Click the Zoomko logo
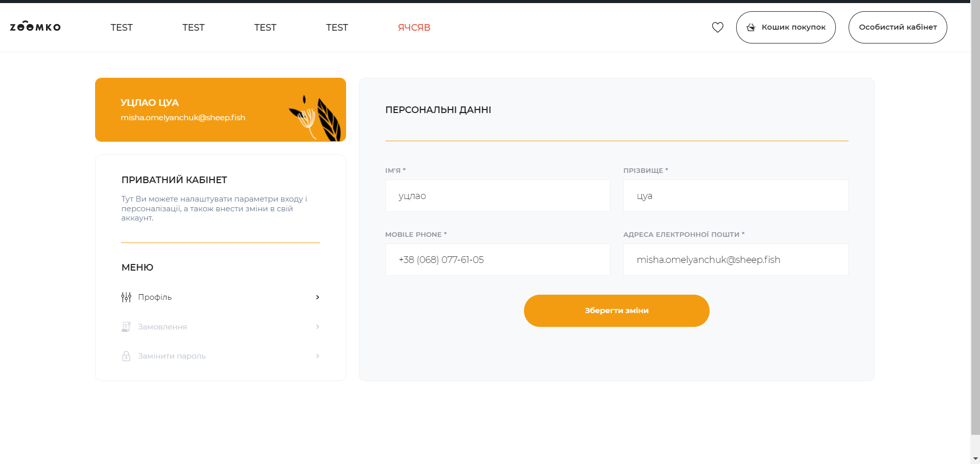The width and height of the screenshot is (980, 464). coord(35,27)
